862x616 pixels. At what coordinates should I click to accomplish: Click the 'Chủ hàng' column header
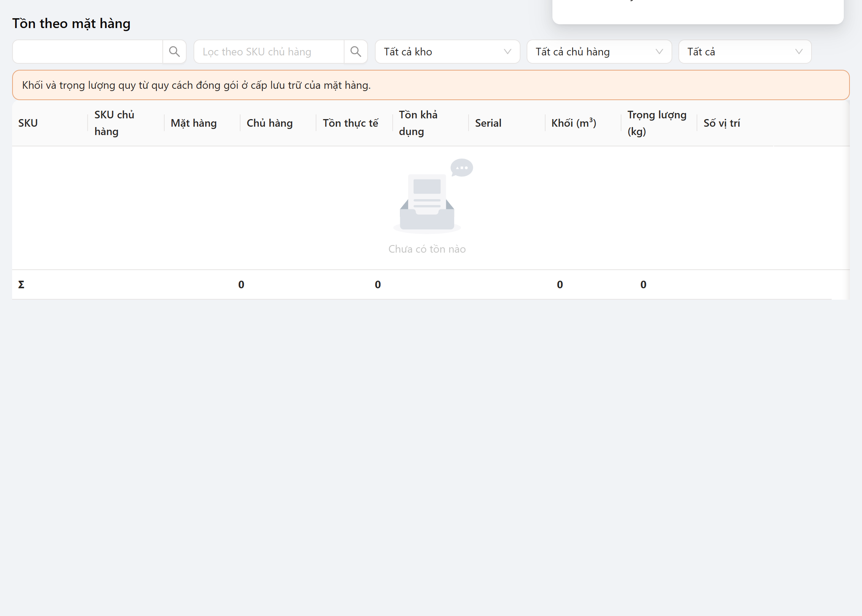(278, 123)
